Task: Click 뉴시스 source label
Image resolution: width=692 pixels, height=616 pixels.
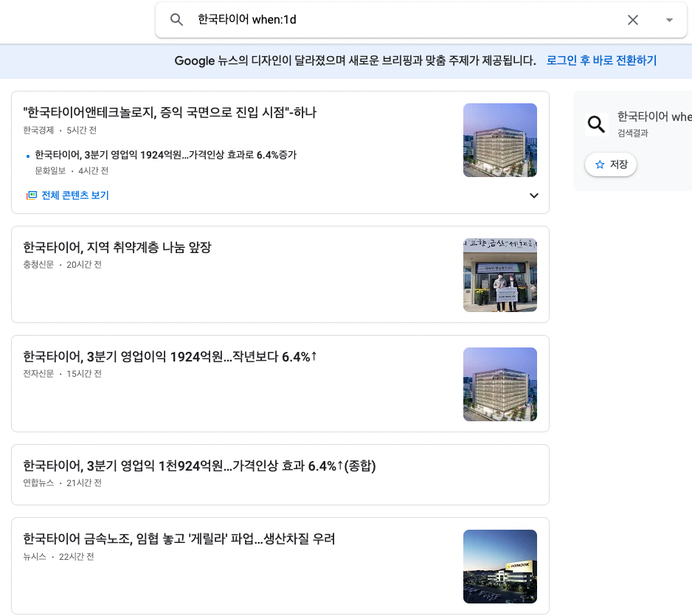Action: click(x=35, y=556)
